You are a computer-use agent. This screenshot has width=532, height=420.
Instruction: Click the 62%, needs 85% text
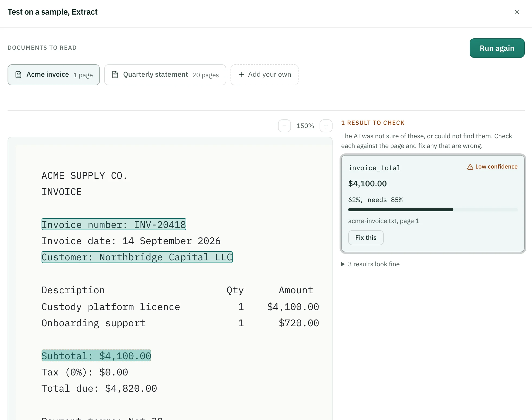click(375, 200)
